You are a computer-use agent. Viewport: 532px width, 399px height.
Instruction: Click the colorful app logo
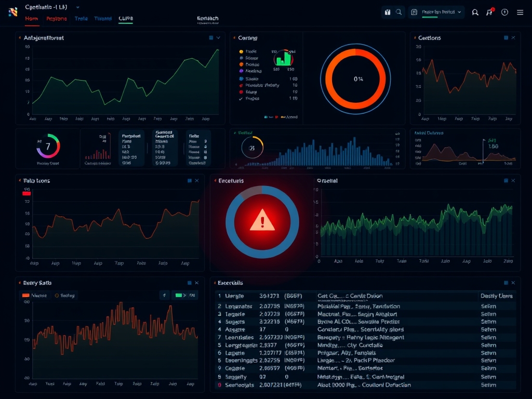[x=13, y=12]
